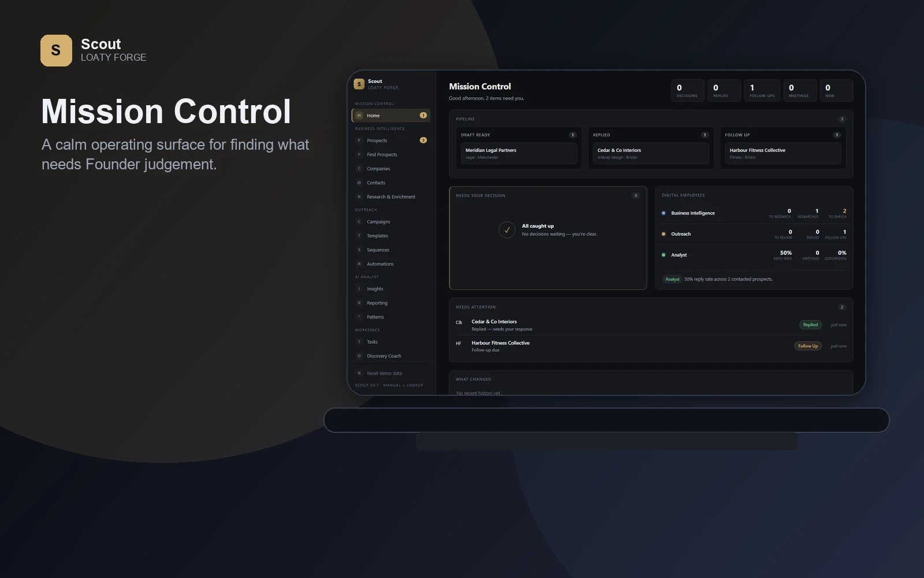Click Cedar & Co Interiors in Needs Attention

coord(494,322)
